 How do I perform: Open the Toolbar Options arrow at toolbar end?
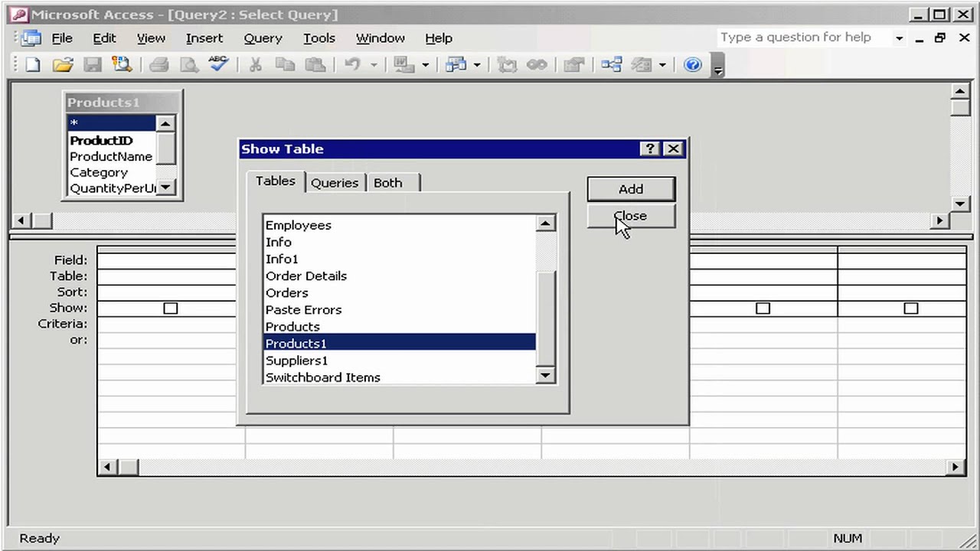pos(717,66)
